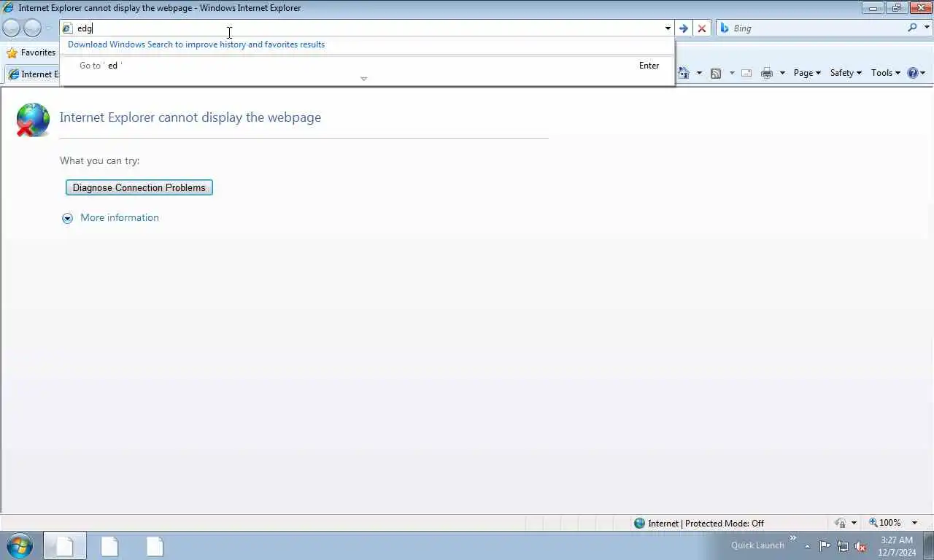Viewport: 934px width, 560px height.
Task: Open the Tools menu
Action: 886,73
